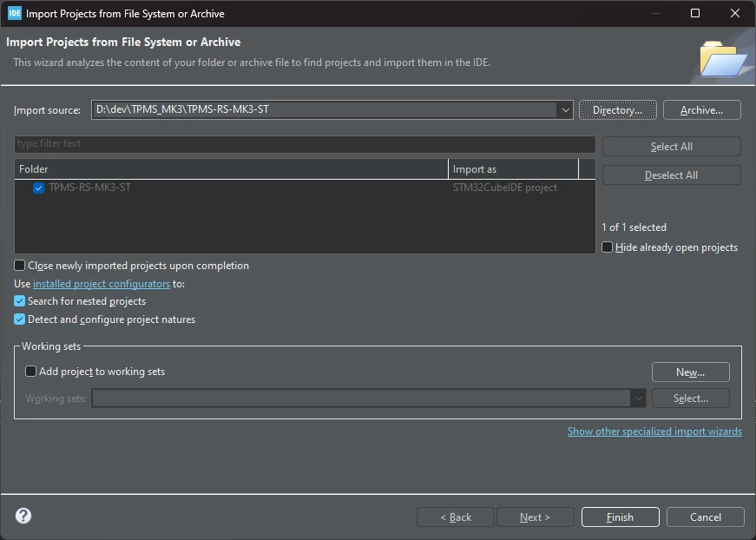Enable Hide already open projects
The image size is (756, 540).
coord(607,247)
